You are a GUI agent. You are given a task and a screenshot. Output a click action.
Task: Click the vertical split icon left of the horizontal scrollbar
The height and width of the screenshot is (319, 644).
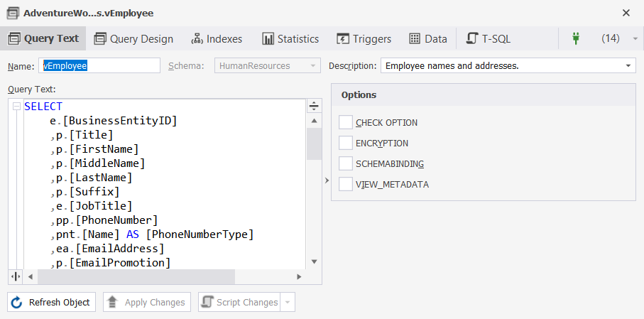coord(16,276)
